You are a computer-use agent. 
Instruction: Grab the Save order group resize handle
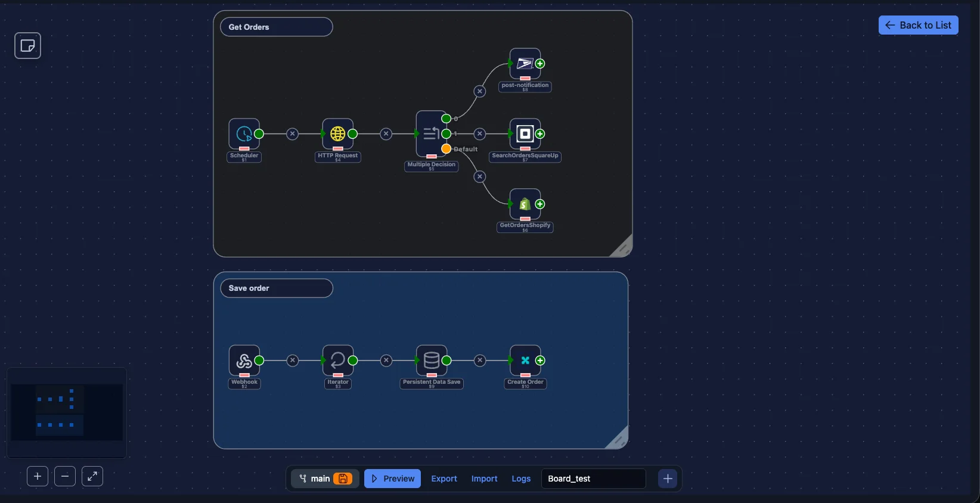pos(618,439)
